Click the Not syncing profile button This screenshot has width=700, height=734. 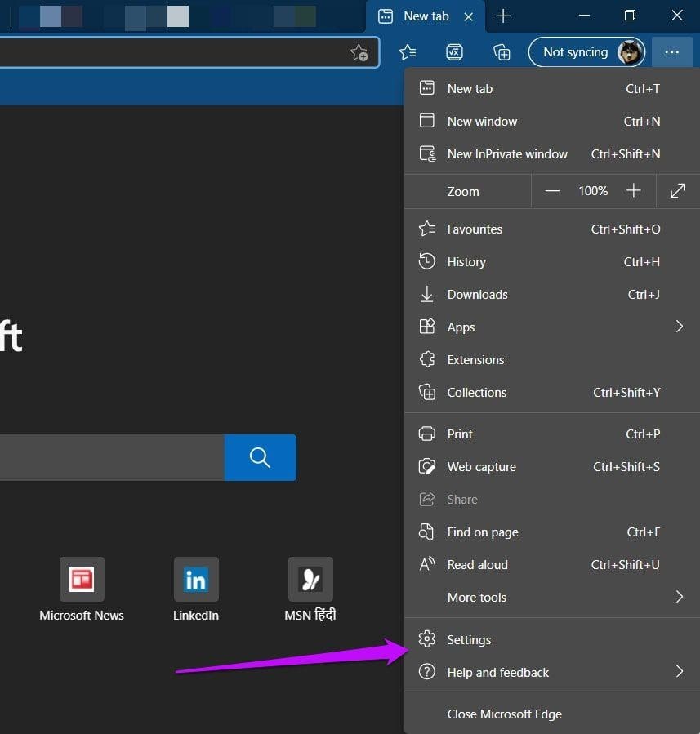(x=586, y=52)
